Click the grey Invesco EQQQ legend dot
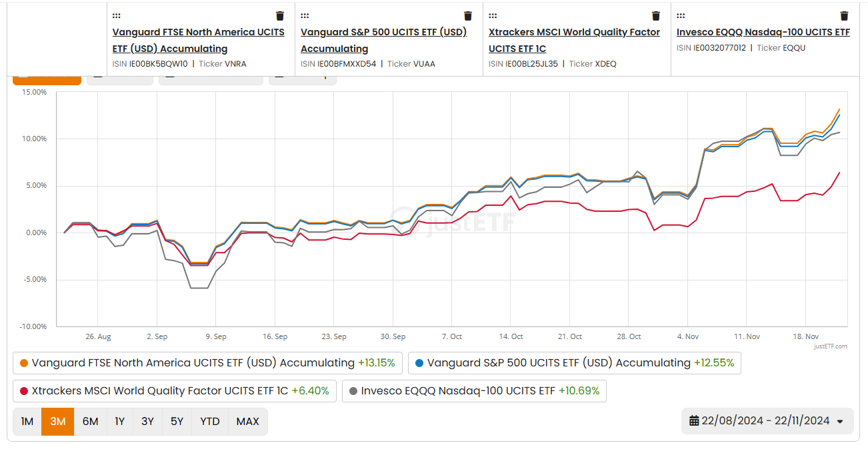The image size is (868, 451). click(x=353, y=391)
